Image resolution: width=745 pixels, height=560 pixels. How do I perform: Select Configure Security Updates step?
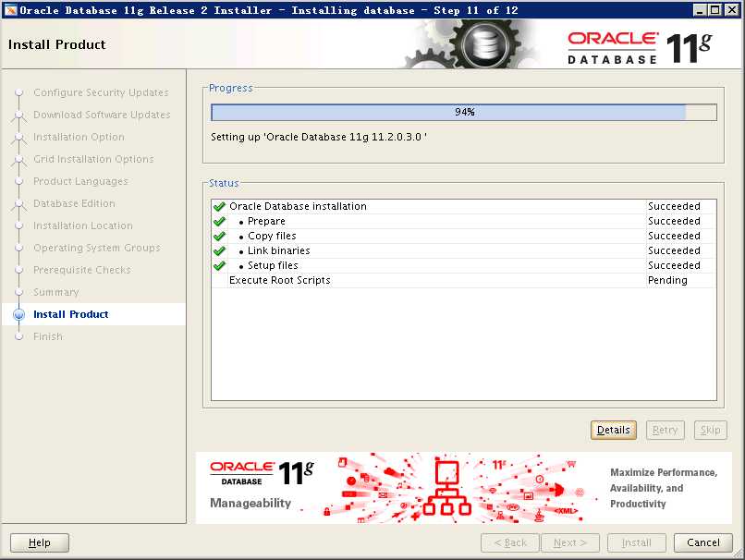pos(101,92)
